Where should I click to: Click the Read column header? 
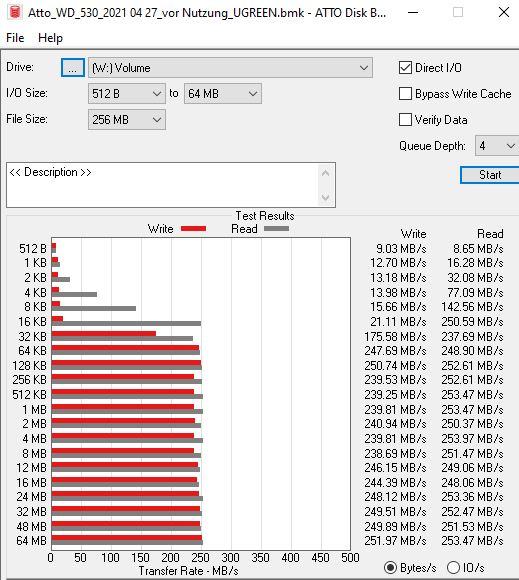(490, 234)
